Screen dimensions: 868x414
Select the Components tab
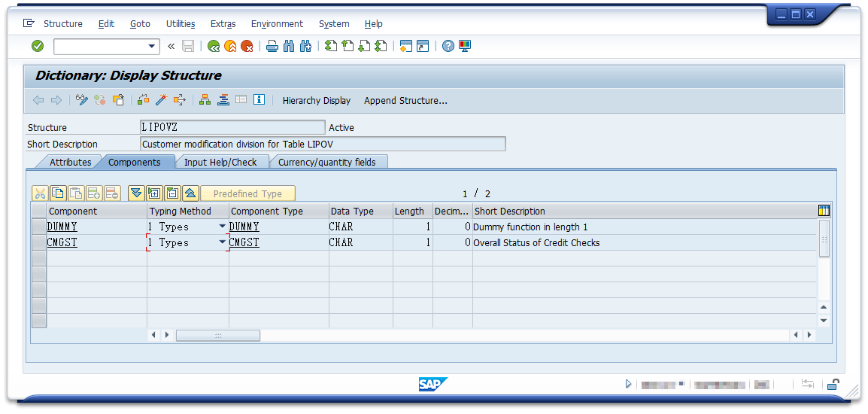tap(135, 163)
